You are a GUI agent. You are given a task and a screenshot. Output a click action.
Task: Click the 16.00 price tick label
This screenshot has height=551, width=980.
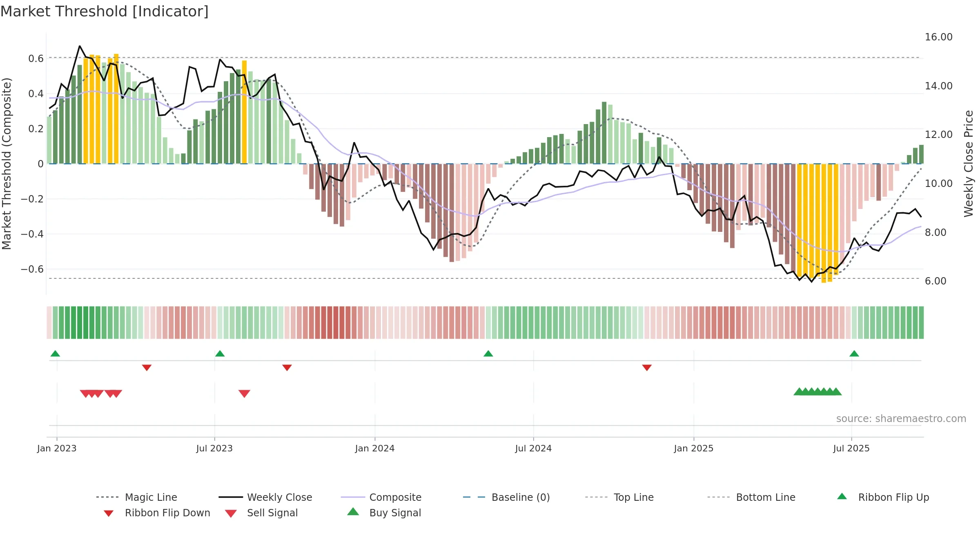point(939,37)
